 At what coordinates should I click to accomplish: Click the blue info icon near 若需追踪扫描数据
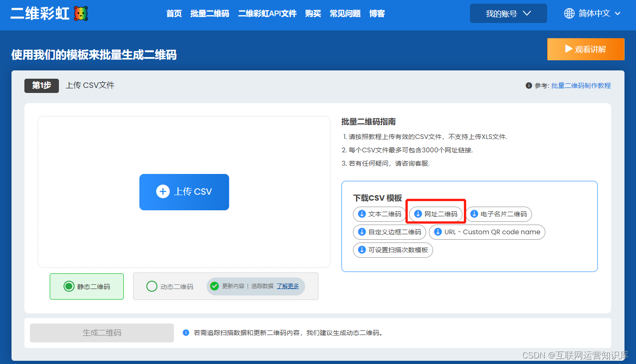(x=186, y=332)
